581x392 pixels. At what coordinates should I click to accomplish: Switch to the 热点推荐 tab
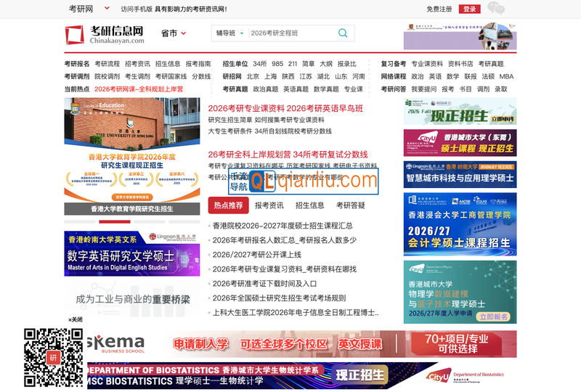tap(228, 205)
